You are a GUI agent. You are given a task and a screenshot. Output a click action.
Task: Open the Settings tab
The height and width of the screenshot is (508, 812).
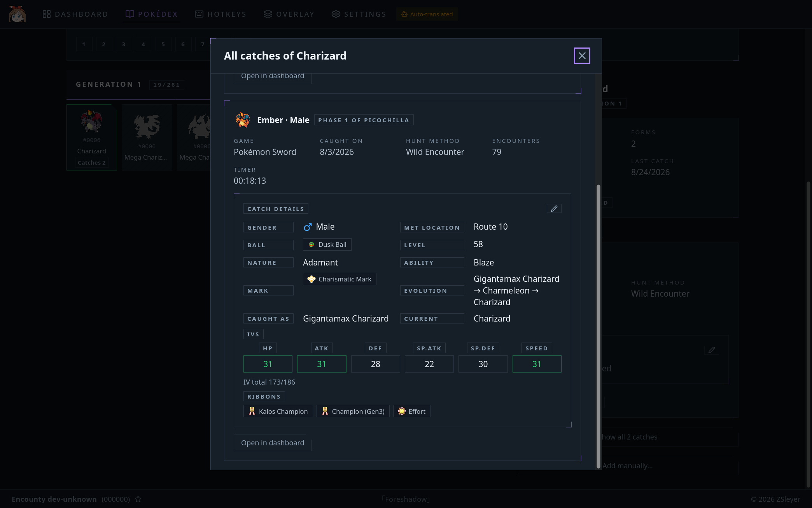359,14
